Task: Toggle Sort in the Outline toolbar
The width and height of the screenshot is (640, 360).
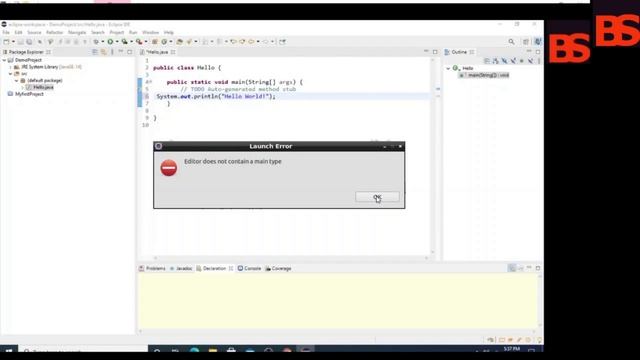Action: (496, 61)
